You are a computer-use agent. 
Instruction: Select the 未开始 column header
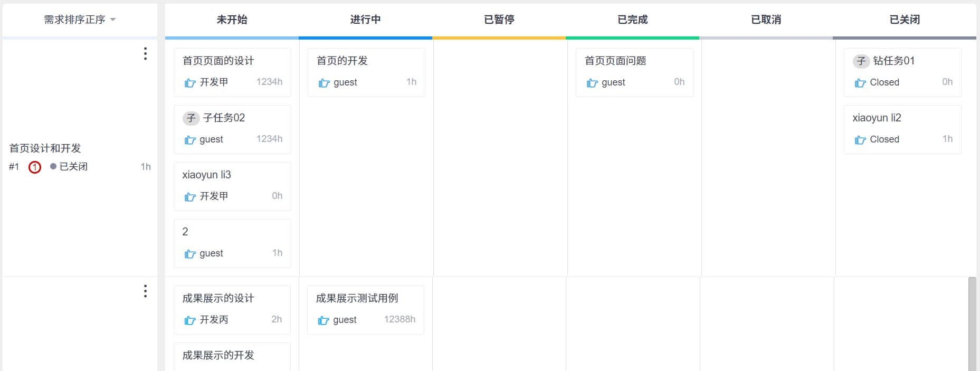point(232,20)
